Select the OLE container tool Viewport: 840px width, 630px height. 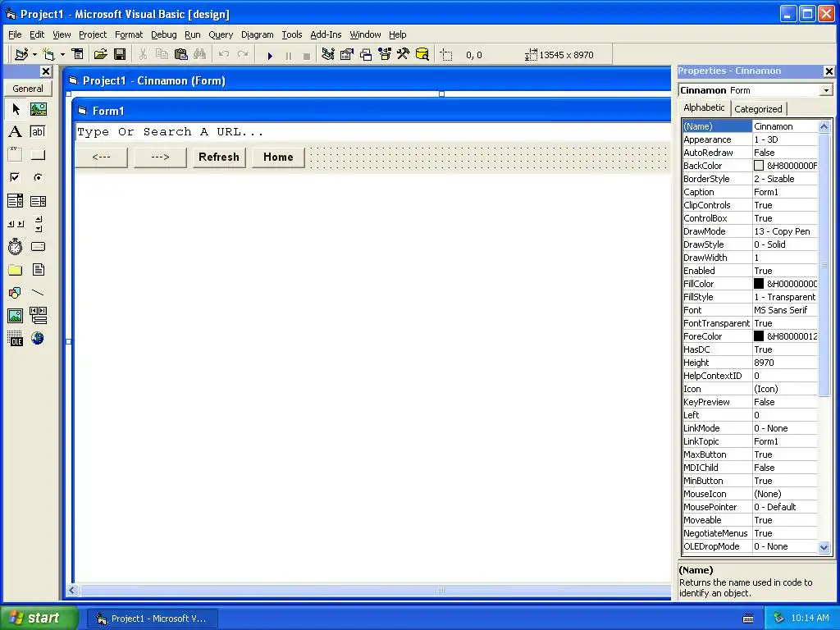pyautogui.click(x=16, y=338)
